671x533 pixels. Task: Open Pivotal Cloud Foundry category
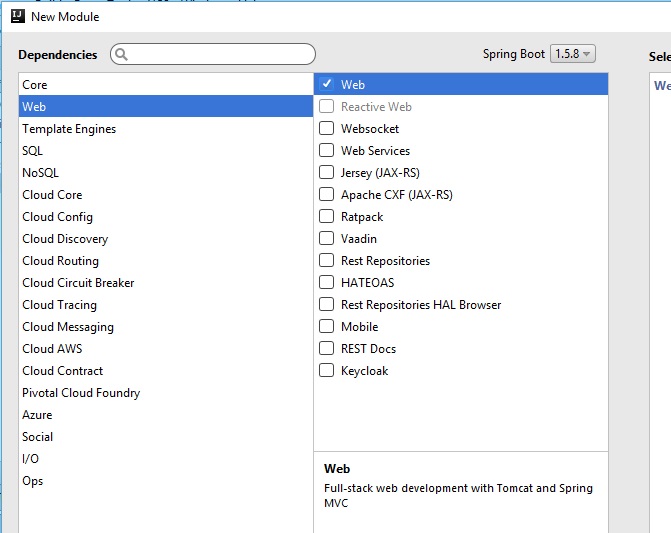pyautogui.click(x=166, y=393)
